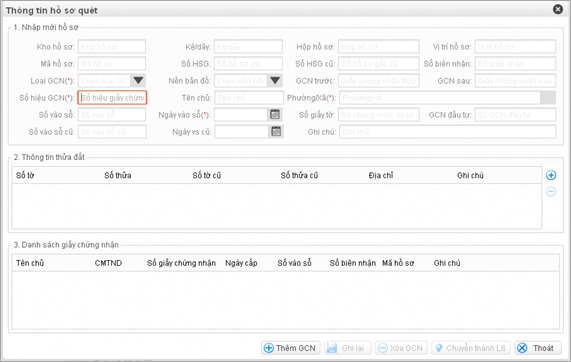Click Ghi chú header in parcel table
The image size is (571, 362).
pos(470,175)
